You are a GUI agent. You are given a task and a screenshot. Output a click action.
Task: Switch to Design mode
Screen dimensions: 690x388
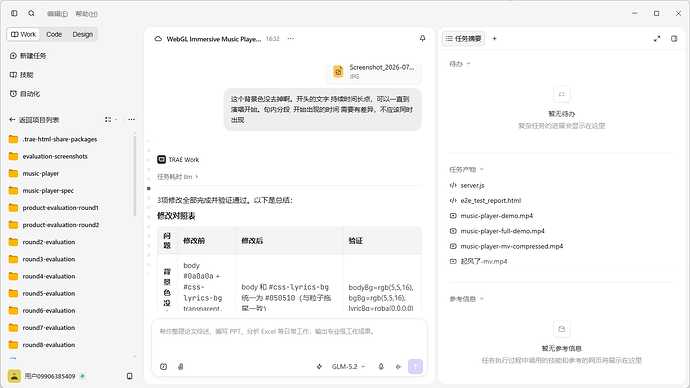click(83, 34)
